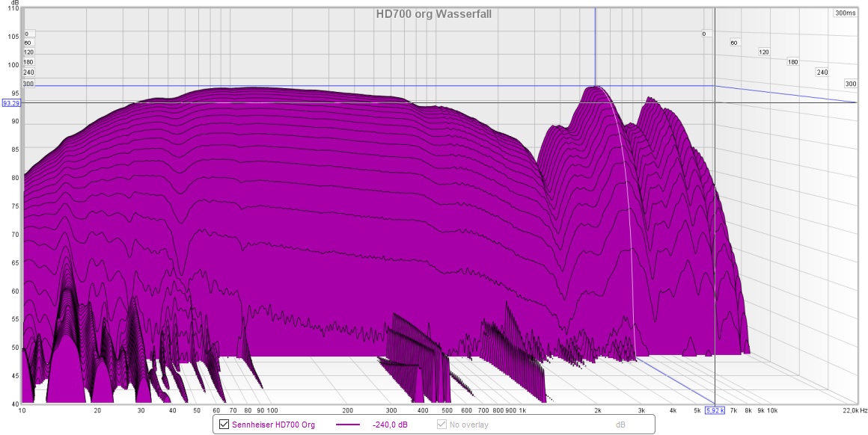
Task: Click the HD700 org Wasserfall graph title
Action: coord(433,13)
